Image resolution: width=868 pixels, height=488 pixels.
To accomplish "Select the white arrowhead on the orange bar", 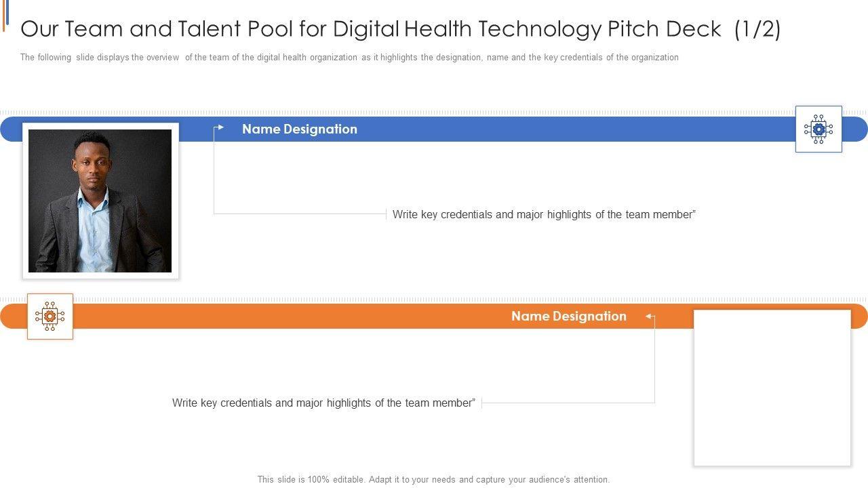I will tap(649, 316).
